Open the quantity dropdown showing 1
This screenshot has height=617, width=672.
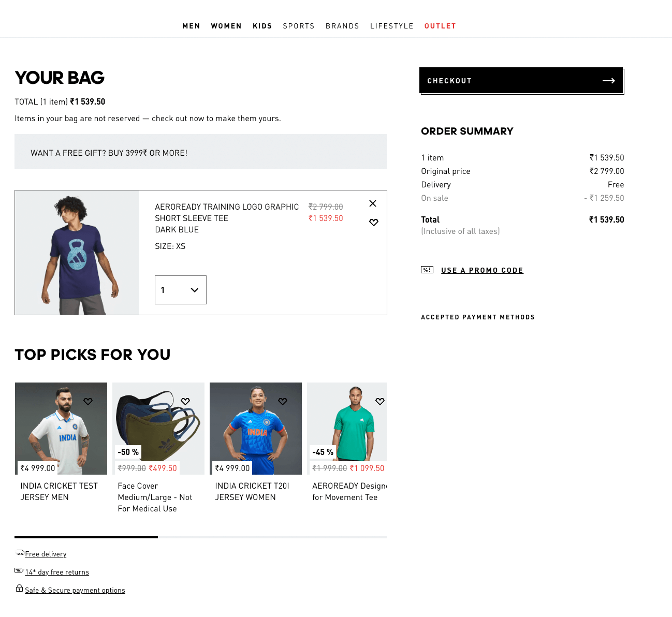[181, 290]
